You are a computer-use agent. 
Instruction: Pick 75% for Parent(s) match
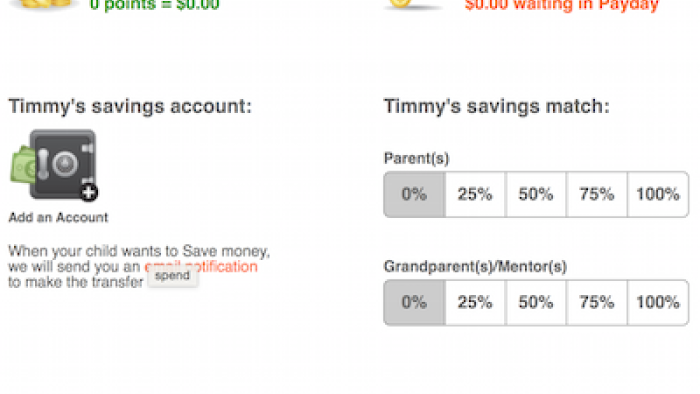point(596,195)
